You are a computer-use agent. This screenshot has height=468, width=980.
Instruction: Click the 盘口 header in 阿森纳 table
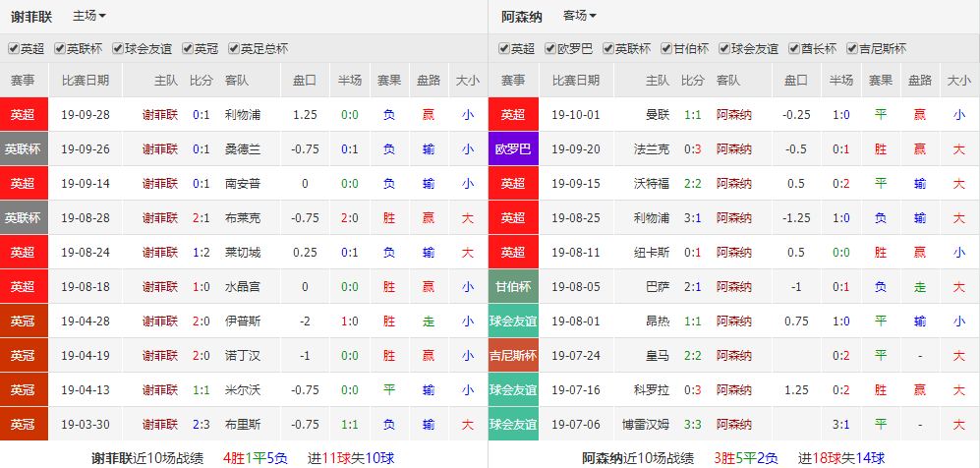pyautogui.click(x=795, y=80)
